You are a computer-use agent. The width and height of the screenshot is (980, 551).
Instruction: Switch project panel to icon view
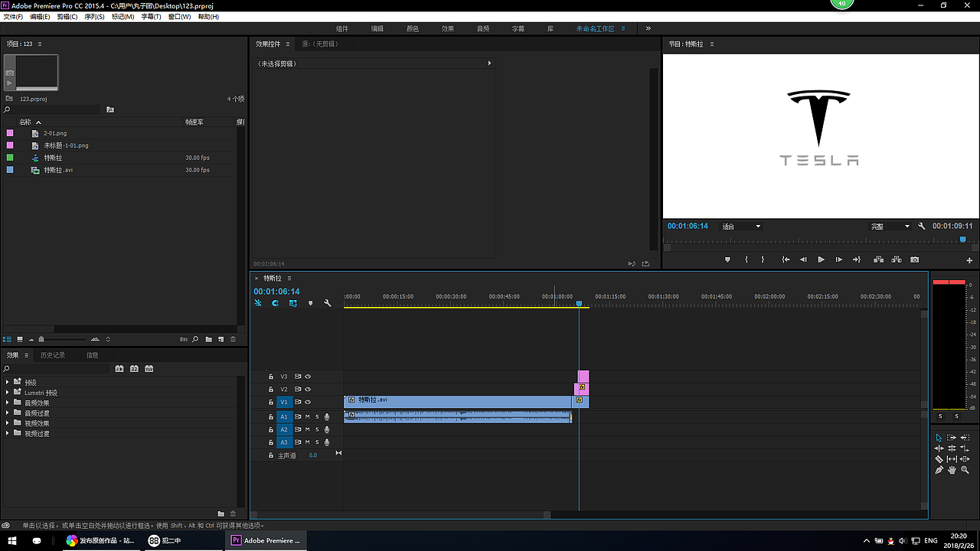pyautogui.click(x=20, y=339)
